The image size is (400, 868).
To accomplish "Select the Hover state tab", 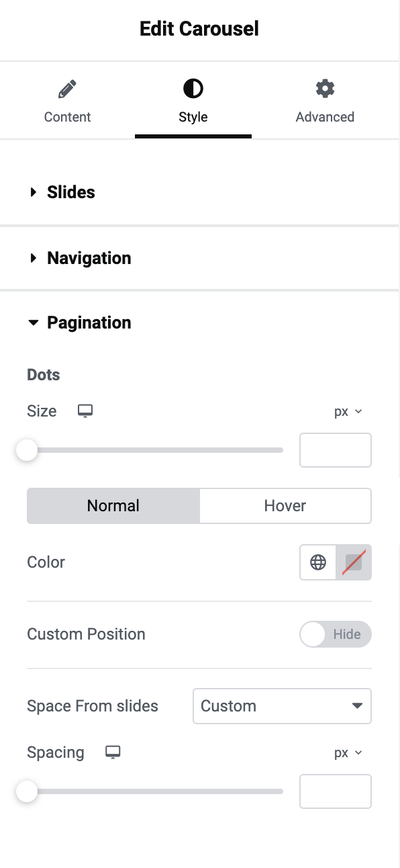I will (285, 505).
